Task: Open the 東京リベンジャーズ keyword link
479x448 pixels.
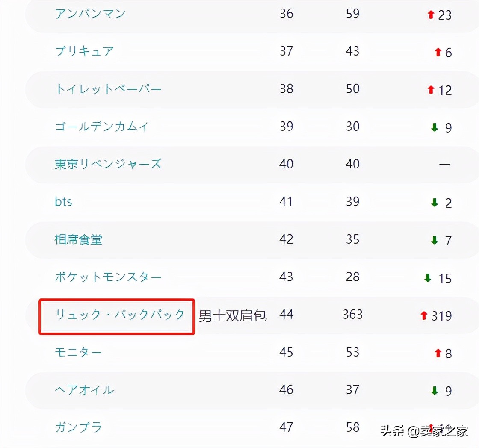Action: click(x=108, y=164)
